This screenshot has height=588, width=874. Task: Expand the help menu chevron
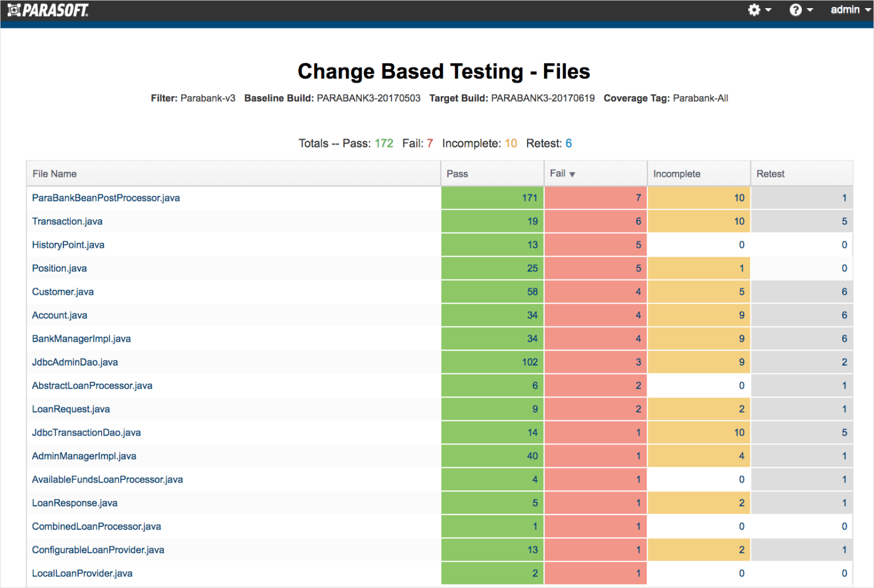tap(810, 9)
